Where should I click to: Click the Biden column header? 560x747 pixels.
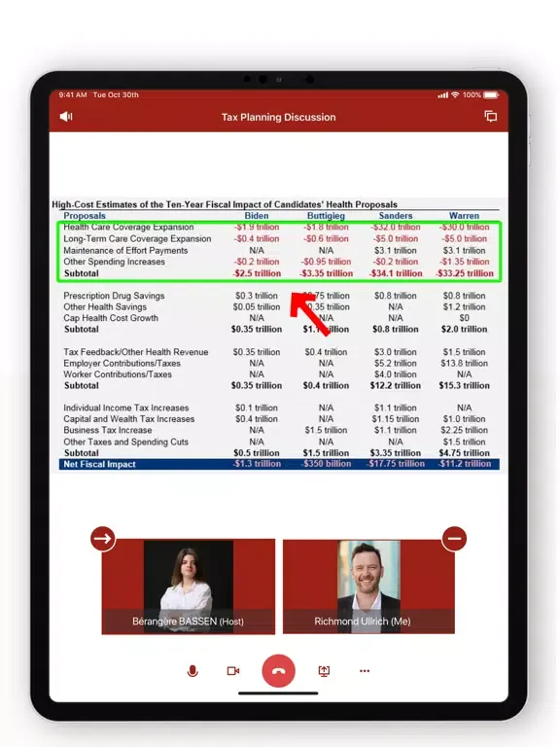tap(257, 216)
